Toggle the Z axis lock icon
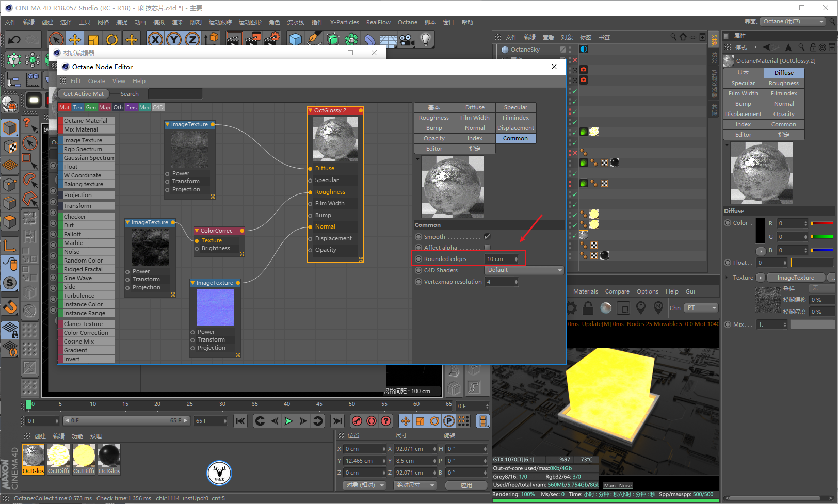The image size is (838, 504). point(192,40)
